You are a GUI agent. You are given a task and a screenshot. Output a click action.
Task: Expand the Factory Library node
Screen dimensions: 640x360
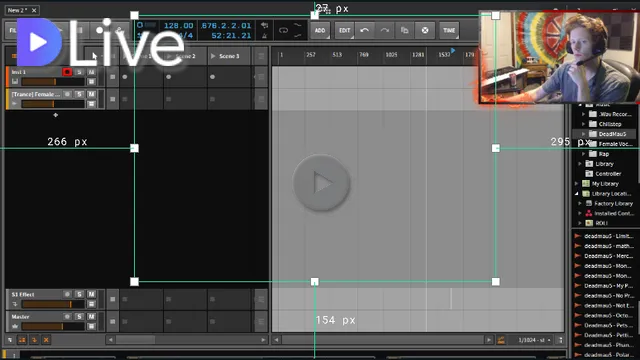580,203
